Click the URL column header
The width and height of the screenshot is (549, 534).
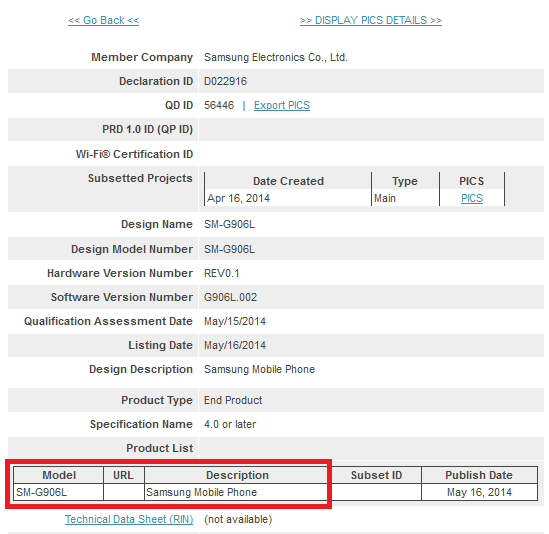tap(124, 475)
